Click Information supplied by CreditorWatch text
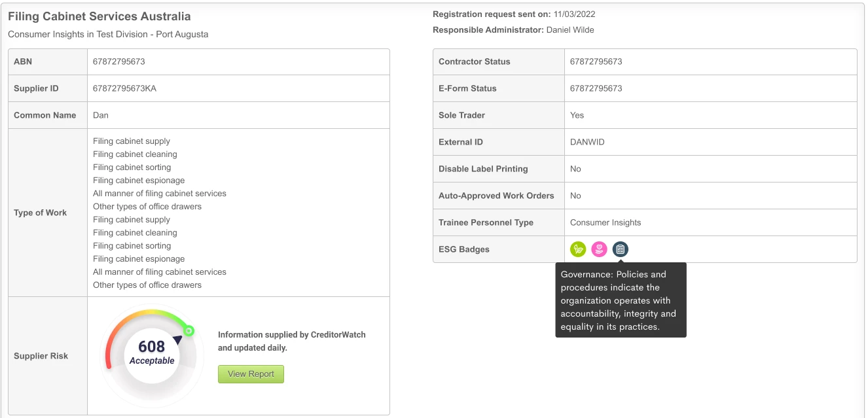Image resolution: width=868 pixels, height=418 pixels. (x=291, y=341)
